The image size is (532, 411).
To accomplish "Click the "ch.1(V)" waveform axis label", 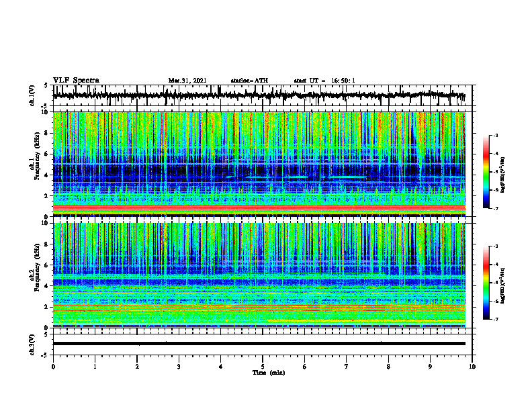I will click(x=32, y=95).
